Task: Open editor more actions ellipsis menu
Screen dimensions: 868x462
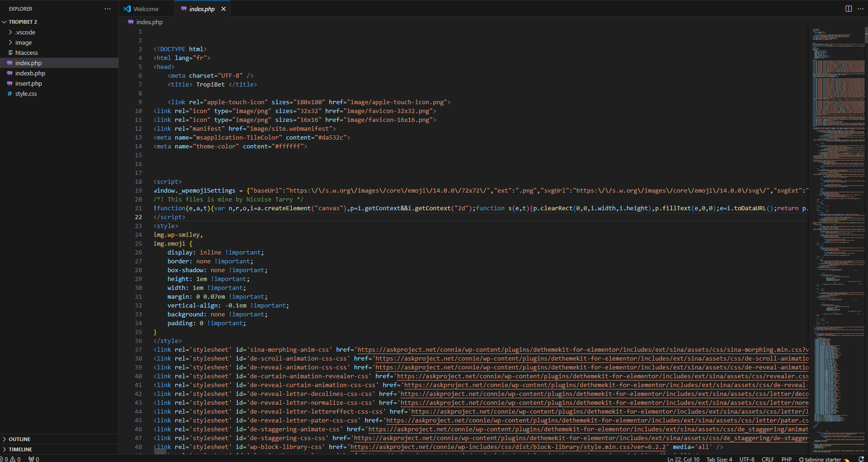Action: pyautogui.click(x=861, y=9)
